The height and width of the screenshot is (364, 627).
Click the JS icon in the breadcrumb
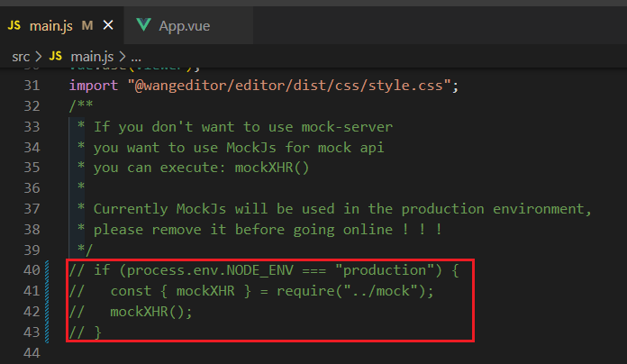[53, 56]
